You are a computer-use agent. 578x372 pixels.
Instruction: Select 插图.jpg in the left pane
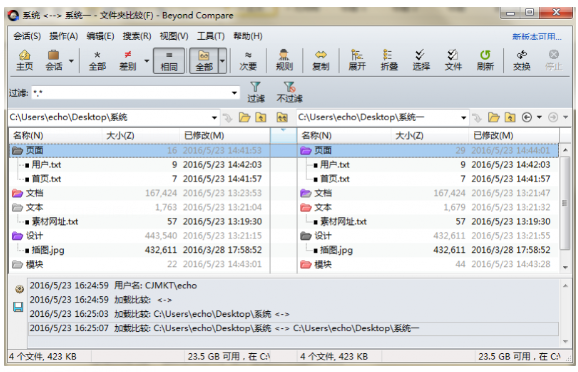click(48, 250)
